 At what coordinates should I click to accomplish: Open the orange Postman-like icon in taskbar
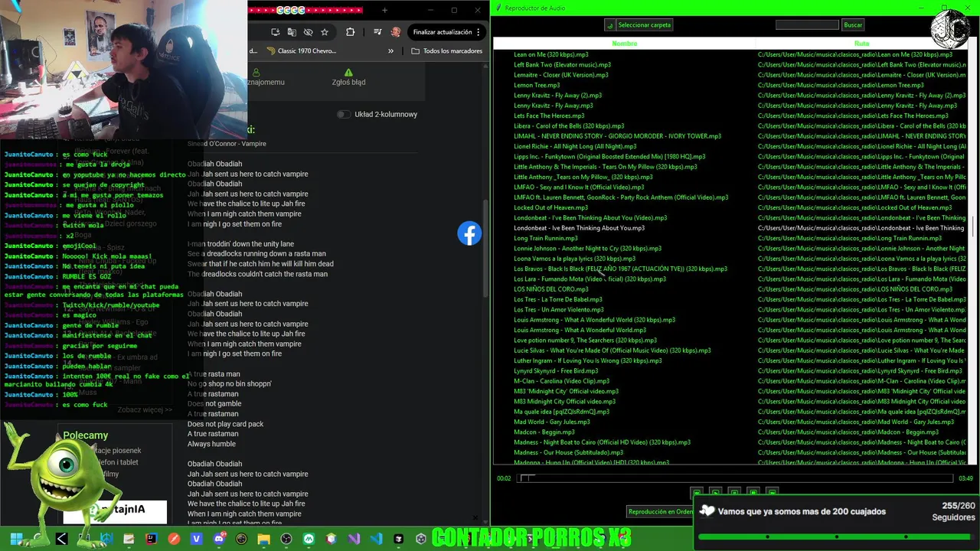(174, 539)
